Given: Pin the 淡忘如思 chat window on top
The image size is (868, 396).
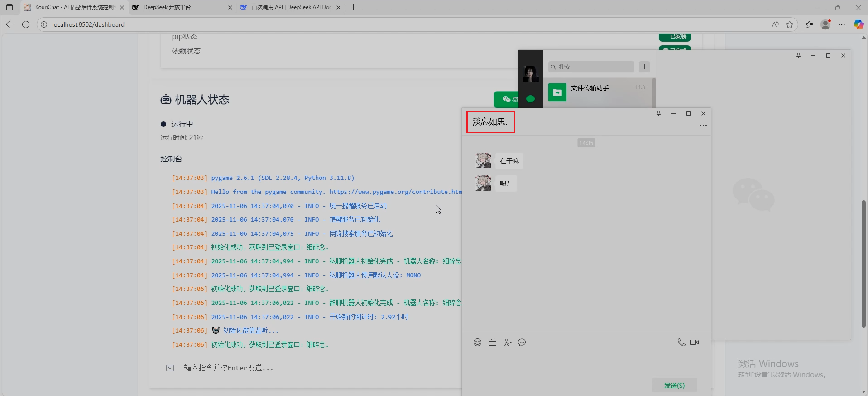Looking at the screenshot, I should [x=659, y=114].
